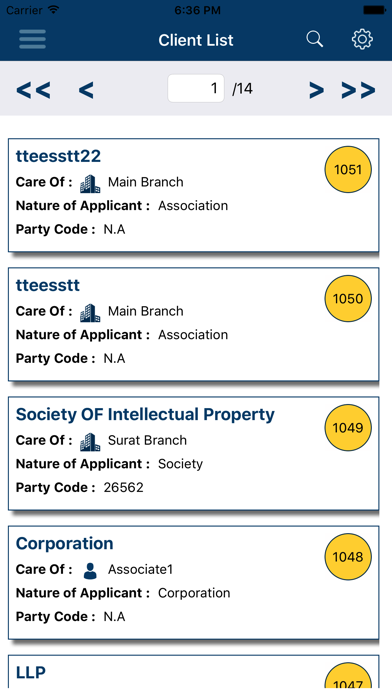Open settings via gear icon
This screenshot has height=696, width=392.
362,40
